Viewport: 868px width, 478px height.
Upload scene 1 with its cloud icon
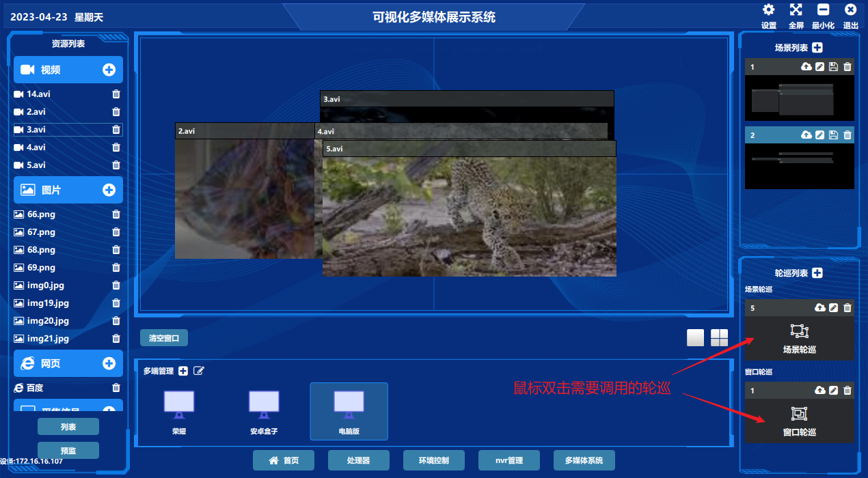pos(806,67)
